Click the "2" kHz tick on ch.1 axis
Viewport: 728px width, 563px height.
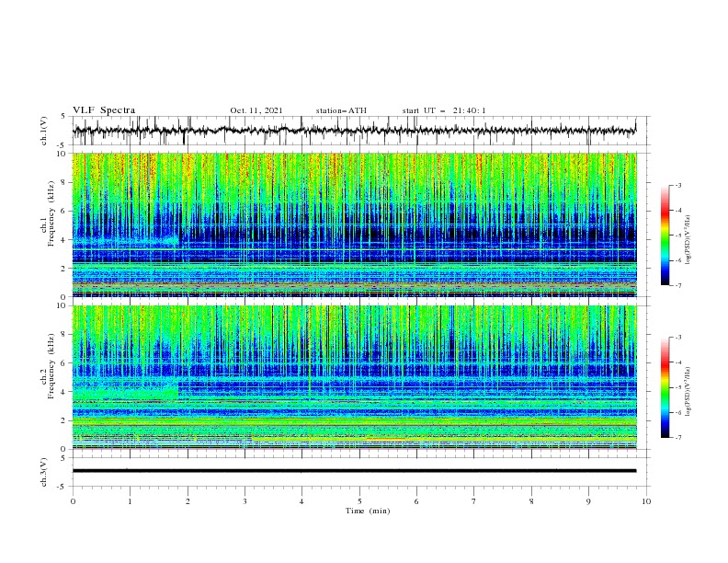click(x=65, y=268)
